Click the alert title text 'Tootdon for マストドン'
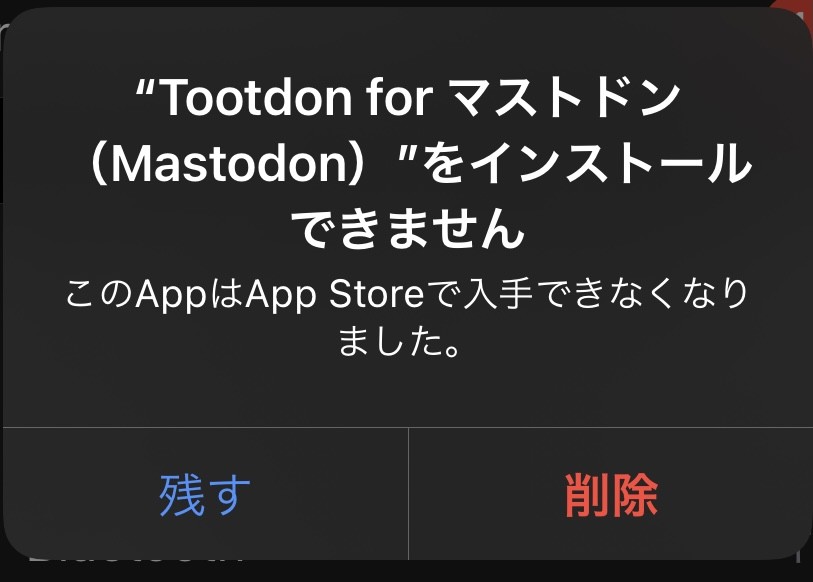The width and height of the screenshot is (813, 582). (x=408, y=97)
